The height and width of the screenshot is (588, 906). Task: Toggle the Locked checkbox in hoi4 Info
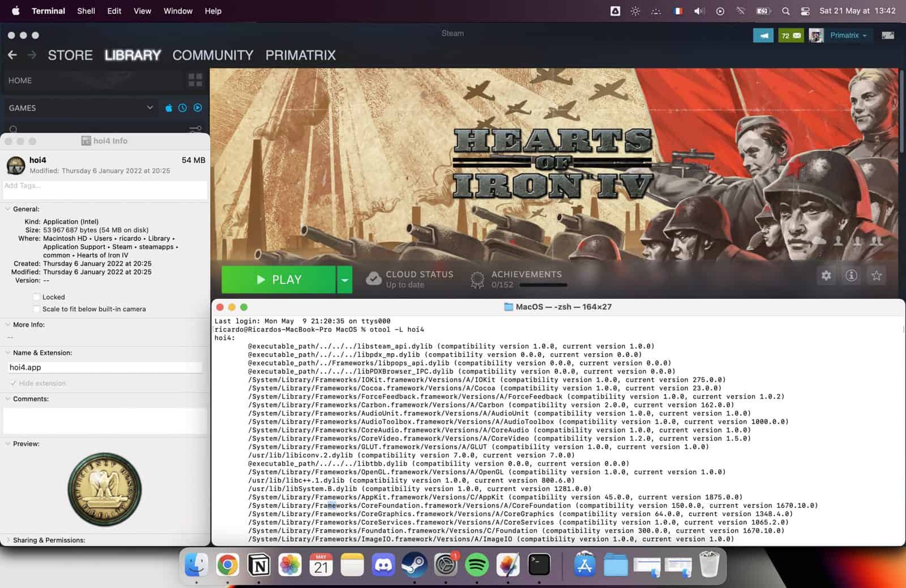click(36, 297)
